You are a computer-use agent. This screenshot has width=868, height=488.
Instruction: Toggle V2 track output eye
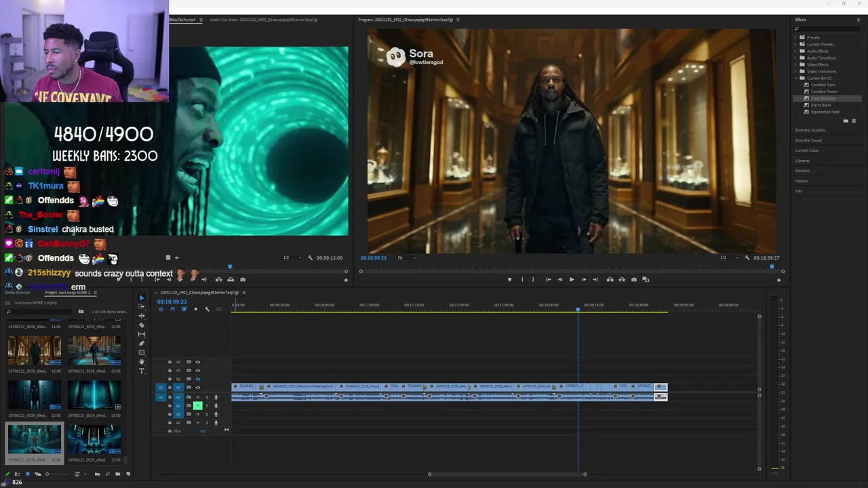197,379
